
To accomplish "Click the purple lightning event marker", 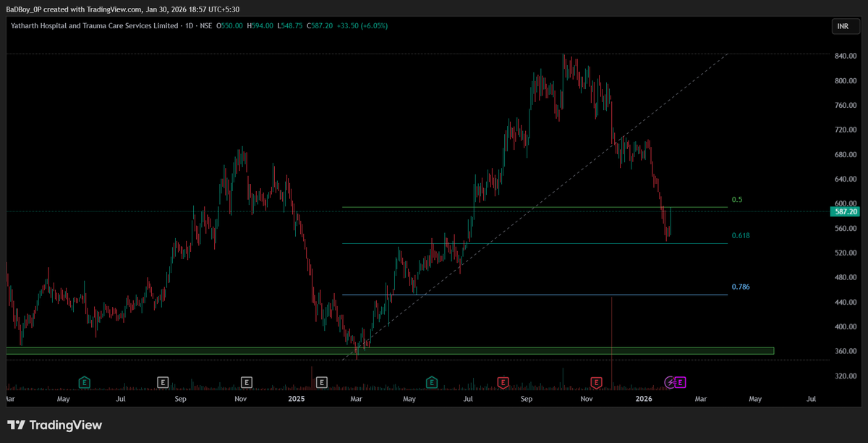I will coord(671,381).
